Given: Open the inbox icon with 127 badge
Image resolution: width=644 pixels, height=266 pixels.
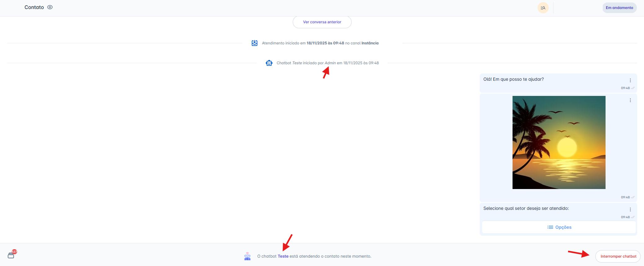Looking at the screenshot, I should click(12, 255).
